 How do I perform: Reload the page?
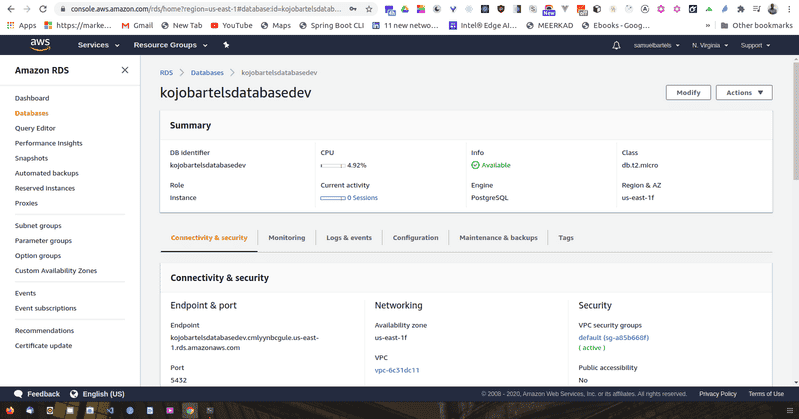point(43,9)
